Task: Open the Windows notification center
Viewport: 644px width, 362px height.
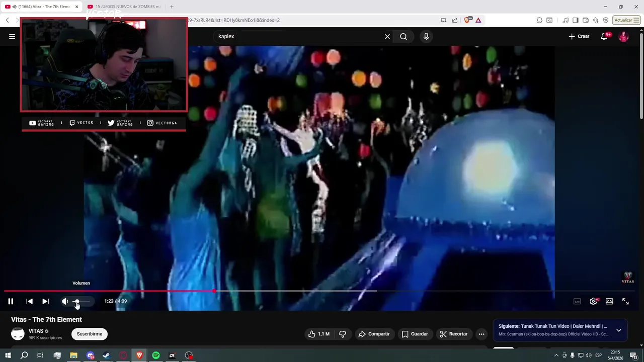Action: pos(635,355)
